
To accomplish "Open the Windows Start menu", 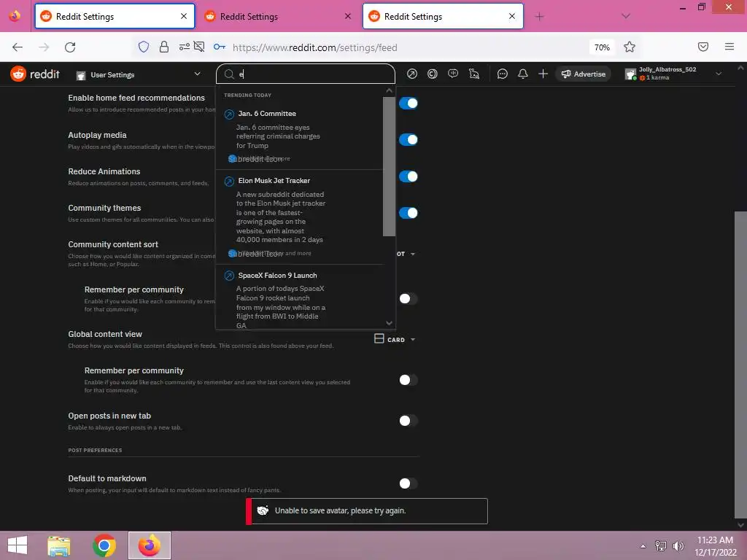I will tap(18, 545).
